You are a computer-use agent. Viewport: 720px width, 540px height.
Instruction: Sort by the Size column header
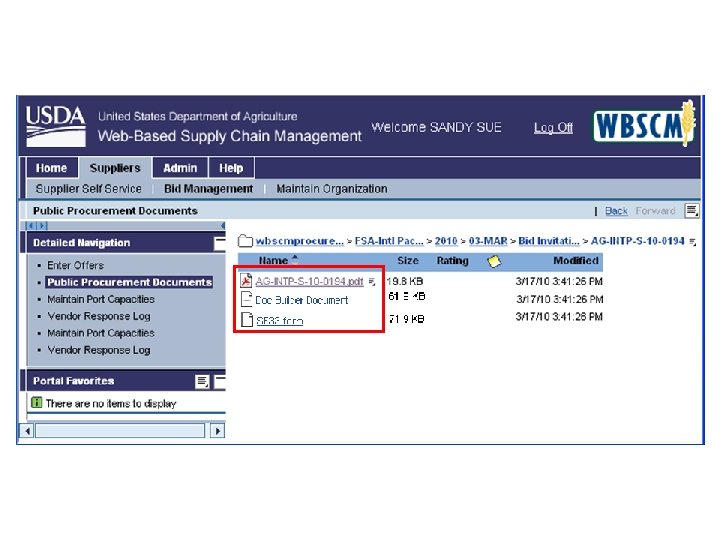click(408, 260)
